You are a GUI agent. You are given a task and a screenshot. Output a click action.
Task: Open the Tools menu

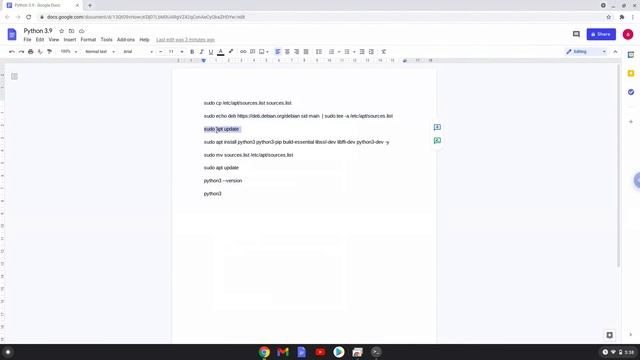tap(107, 40)
